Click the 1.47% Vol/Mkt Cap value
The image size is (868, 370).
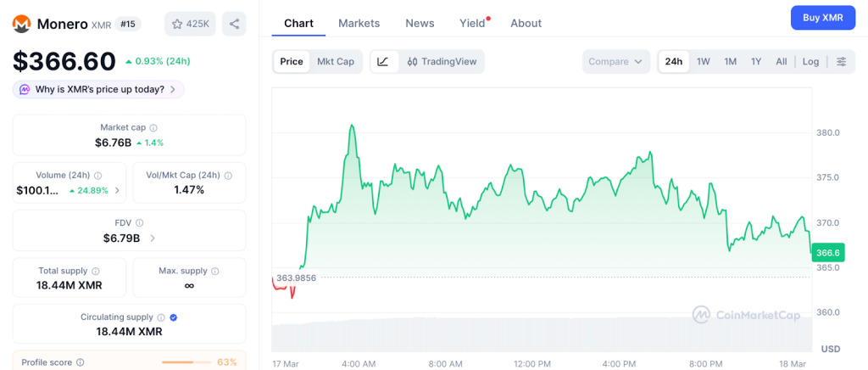tap(189, 190)
